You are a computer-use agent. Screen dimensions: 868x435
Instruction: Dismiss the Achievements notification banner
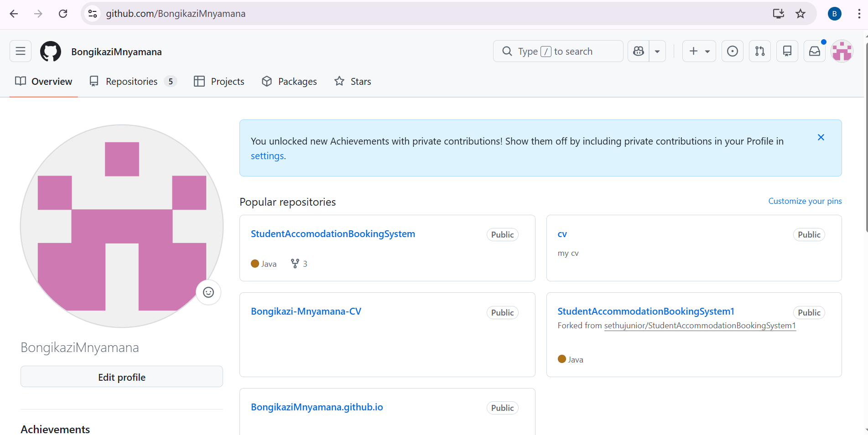click(821, 137)
